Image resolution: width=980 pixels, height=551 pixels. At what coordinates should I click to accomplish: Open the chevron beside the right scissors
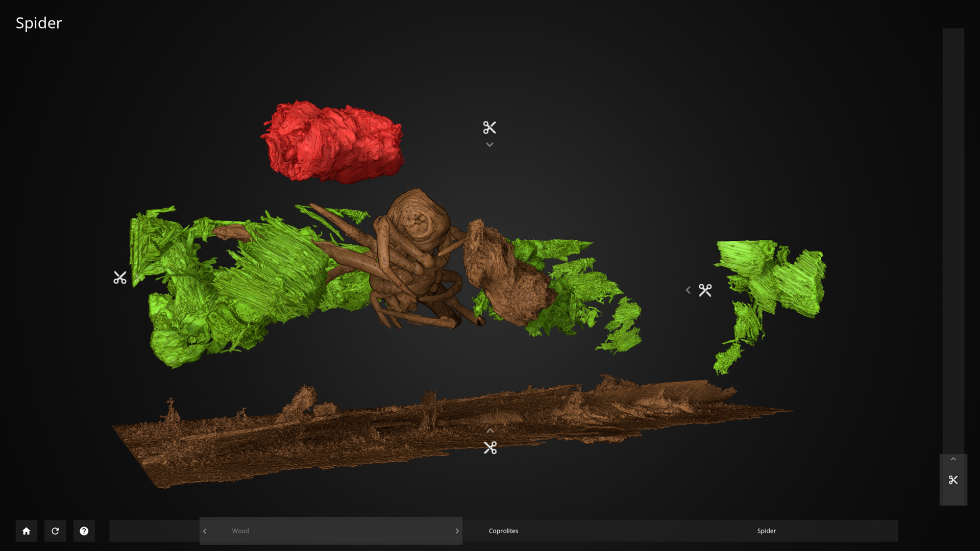pyautogui.click(x=689, y=290)
